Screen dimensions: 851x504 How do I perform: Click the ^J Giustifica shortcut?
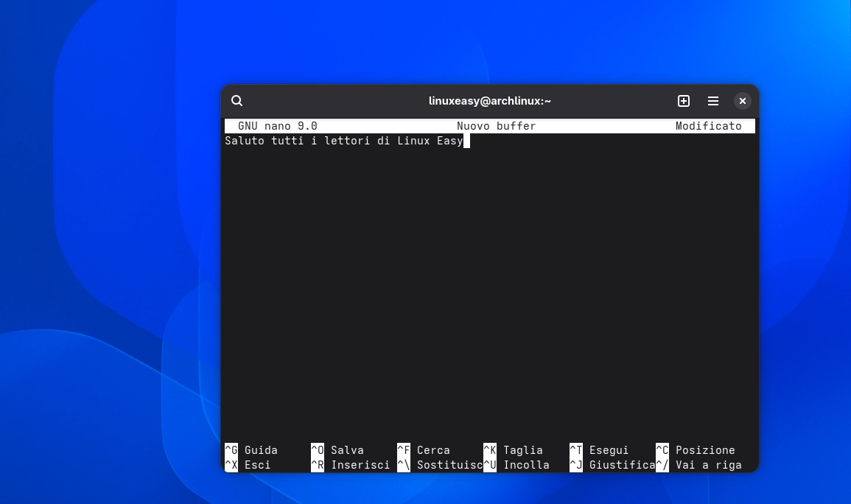[612, 465]
